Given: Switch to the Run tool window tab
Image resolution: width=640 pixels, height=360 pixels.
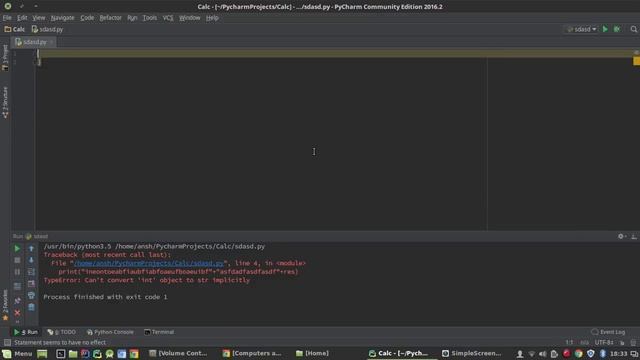Looking at the screenshot, I should [26, 332].
